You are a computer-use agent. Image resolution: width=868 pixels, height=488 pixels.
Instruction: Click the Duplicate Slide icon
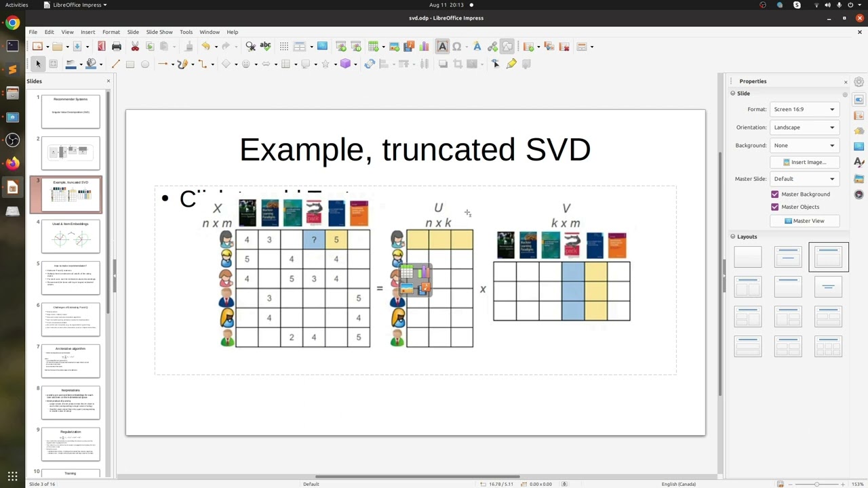tap(549, 46)
